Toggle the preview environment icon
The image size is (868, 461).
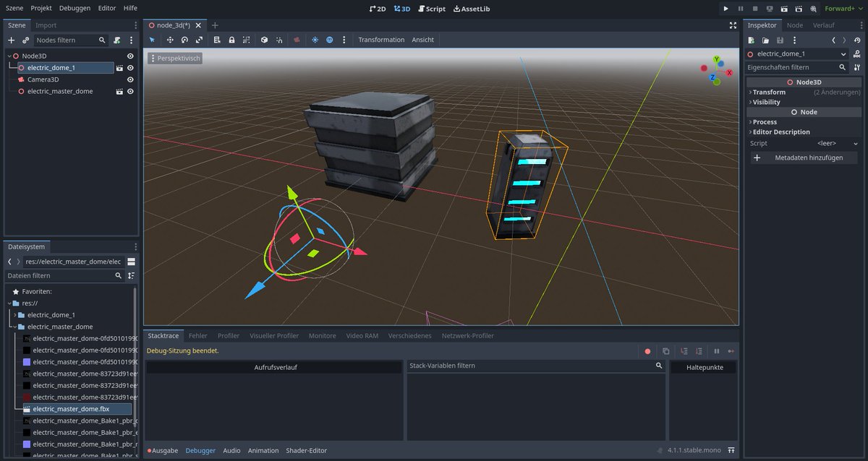click(329, 40)
